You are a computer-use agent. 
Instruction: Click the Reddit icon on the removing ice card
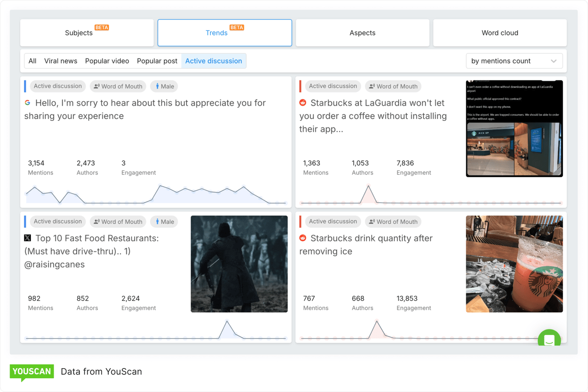(303, 238)
